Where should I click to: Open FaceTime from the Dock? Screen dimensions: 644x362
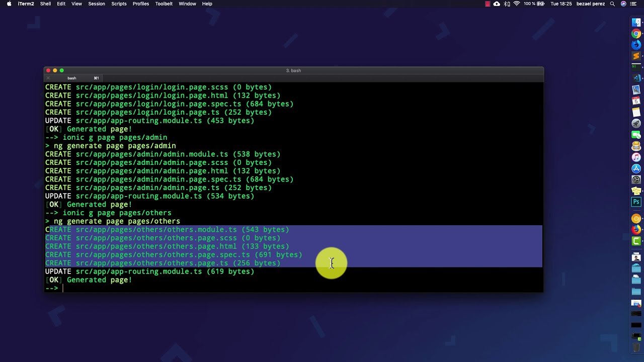coord(636,135)
